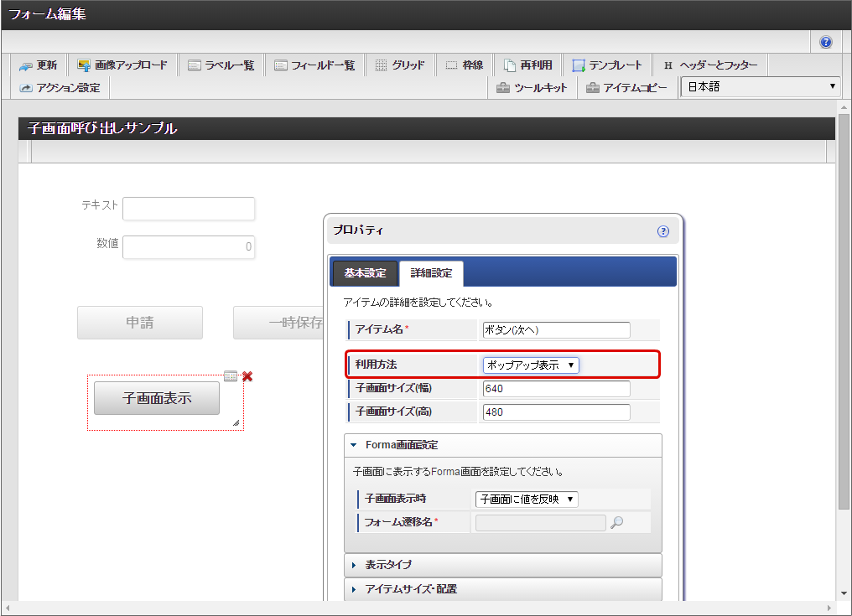Open 画像アップロード in the toolbar

(122, 65)
